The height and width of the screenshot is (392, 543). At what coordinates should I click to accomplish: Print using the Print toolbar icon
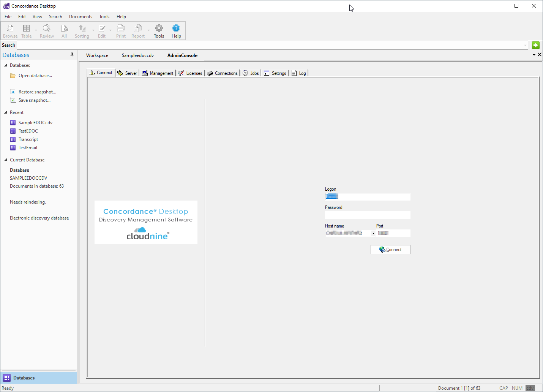click(121, 31)
